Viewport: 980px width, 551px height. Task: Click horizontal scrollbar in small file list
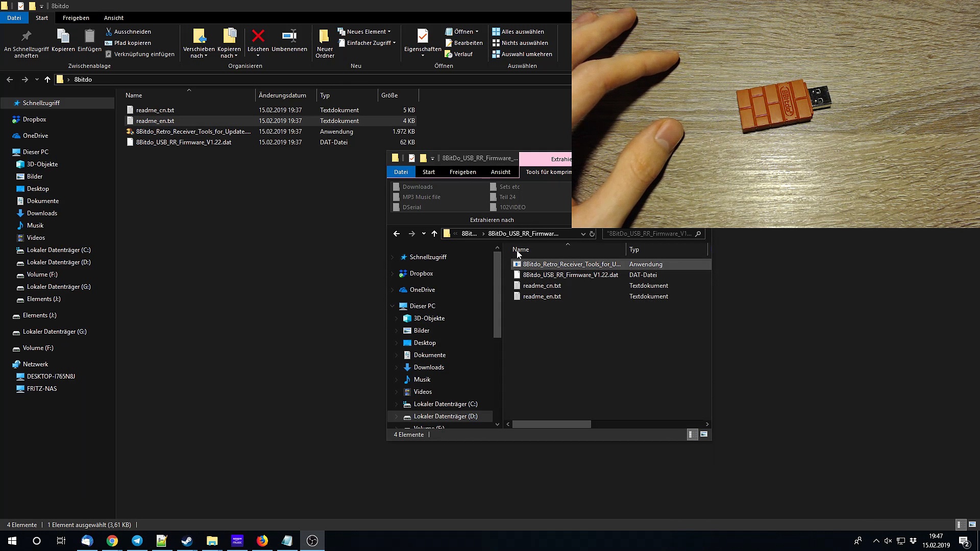coord(551,424)
